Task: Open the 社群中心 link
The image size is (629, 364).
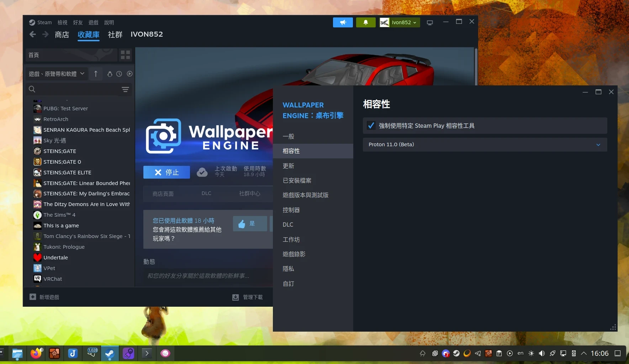Action: tap(249, 194)
